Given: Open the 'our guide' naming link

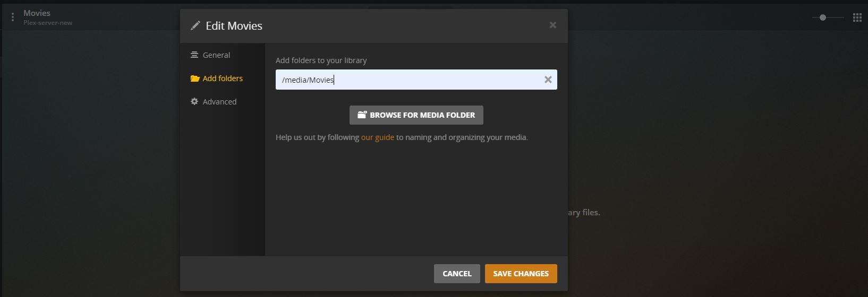Looking at the screenshot, I should click(x=378, y=137).
